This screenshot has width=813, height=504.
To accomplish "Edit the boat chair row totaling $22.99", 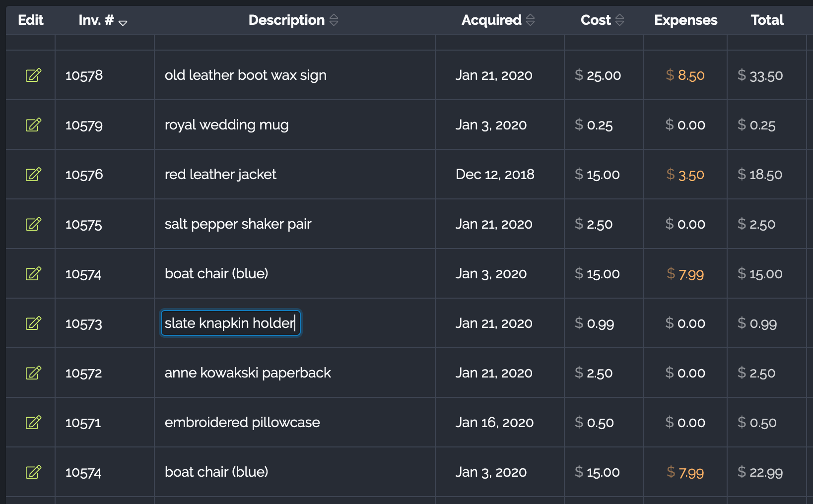I will pyautogui.click(x=33, y=472).
